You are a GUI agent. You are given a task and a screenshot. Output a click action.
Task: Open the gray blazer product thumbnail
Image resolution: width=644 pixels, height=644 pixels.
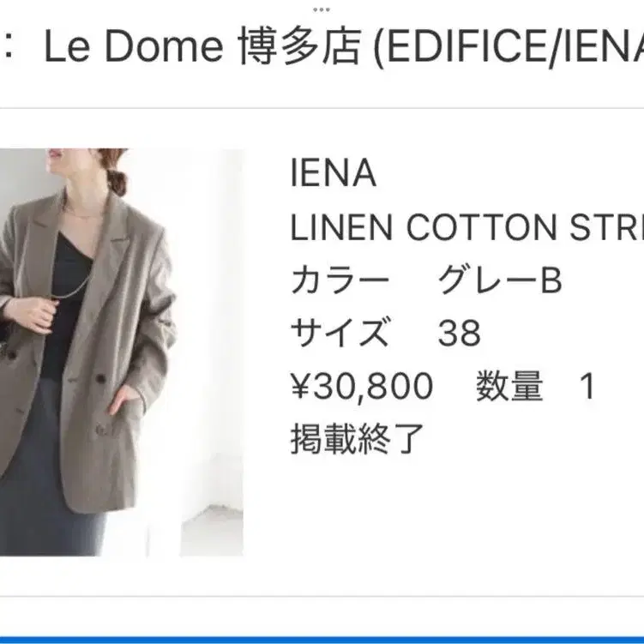122,352
